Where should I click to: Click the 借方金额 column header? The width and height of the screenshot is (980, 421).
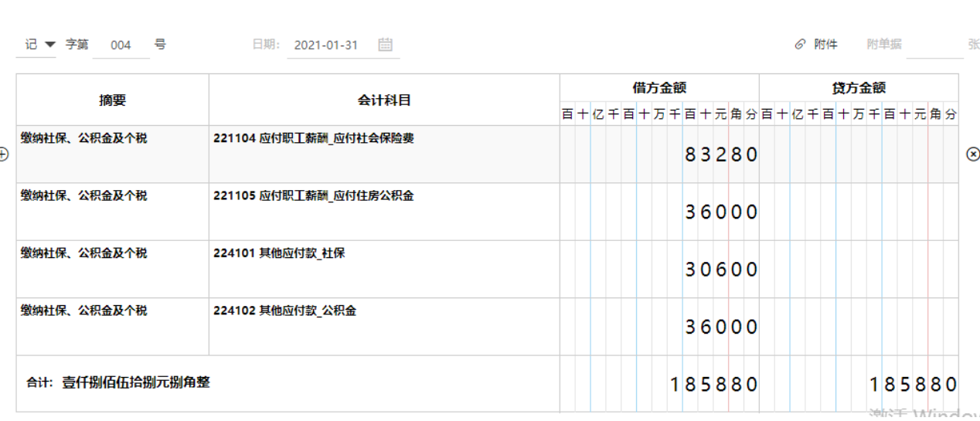point(659,88)
